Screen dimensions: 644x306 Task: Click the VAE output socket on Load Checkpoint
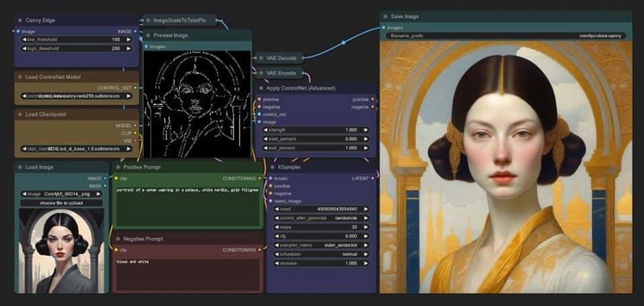click(x=135, y=140)
